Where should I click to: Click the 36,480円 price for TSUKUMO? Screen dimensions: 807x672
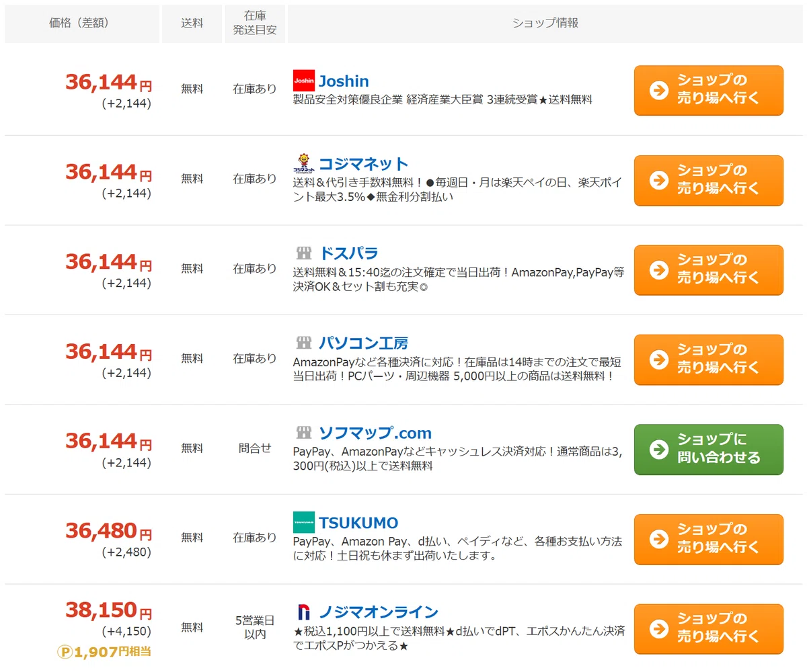109,531
